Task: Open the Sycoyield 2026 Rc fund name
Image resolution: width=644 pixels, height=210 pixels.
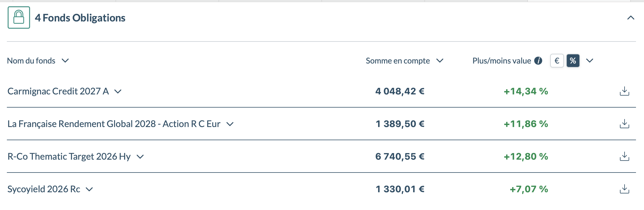Action: 44,189
